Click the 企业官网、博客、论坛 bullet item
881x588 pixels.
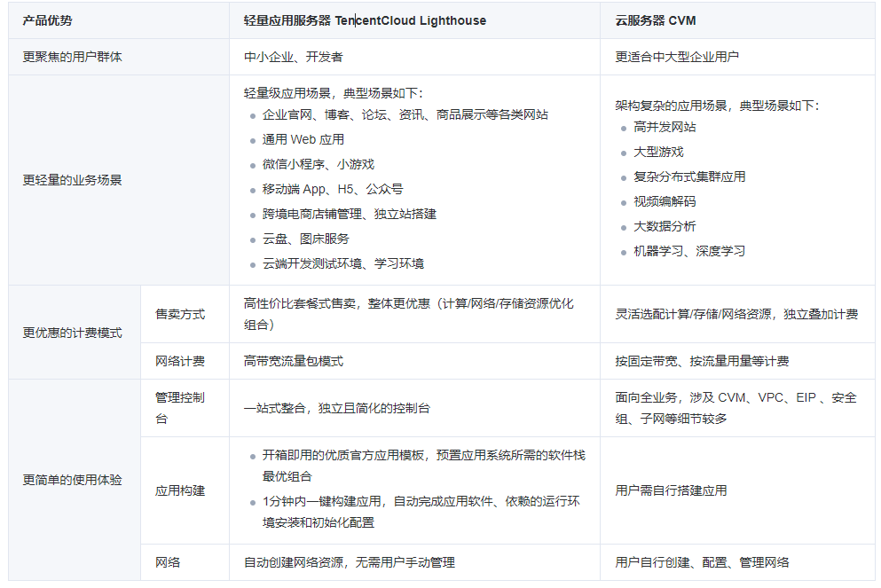405,114
